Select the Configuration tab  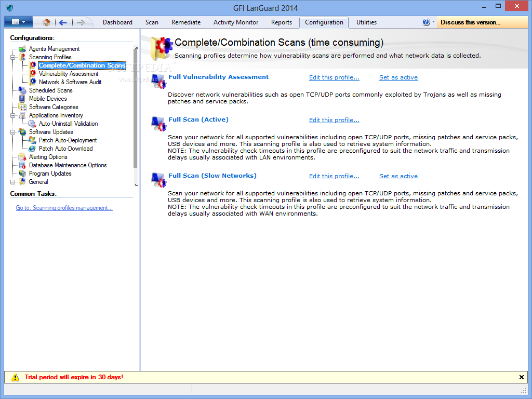click(x=324, y=22)
